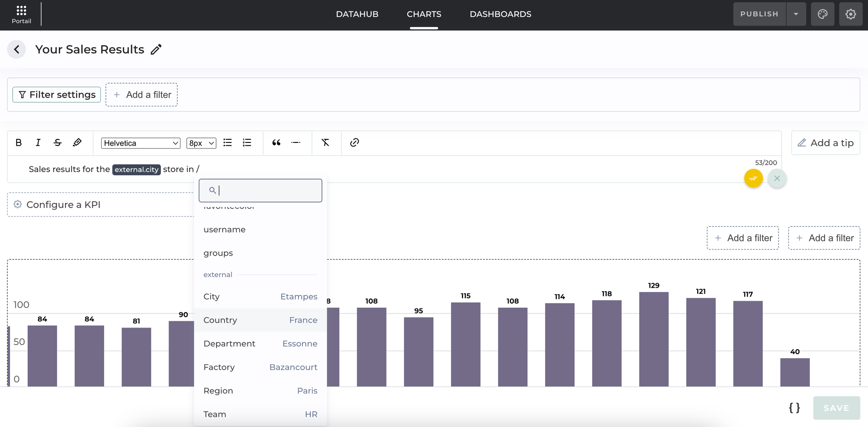Click the highlighter marker icon
The height and width of the screenshot is (427, 868).
(x=77, y=143)
